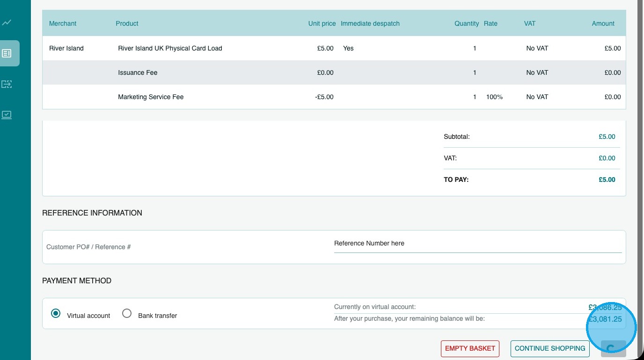Select the Marketing Service Fee row label
644x360 pixels.
click(151, 97)
